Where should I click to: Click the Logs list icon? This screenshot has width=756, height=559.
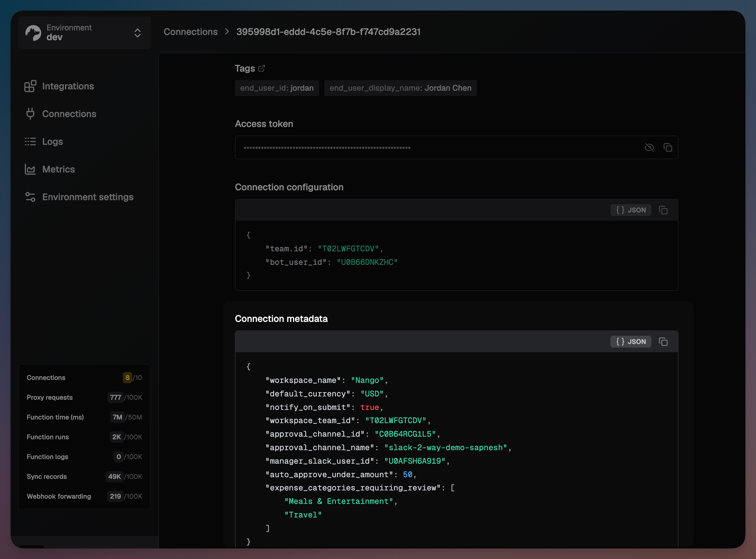click(30, 141)
